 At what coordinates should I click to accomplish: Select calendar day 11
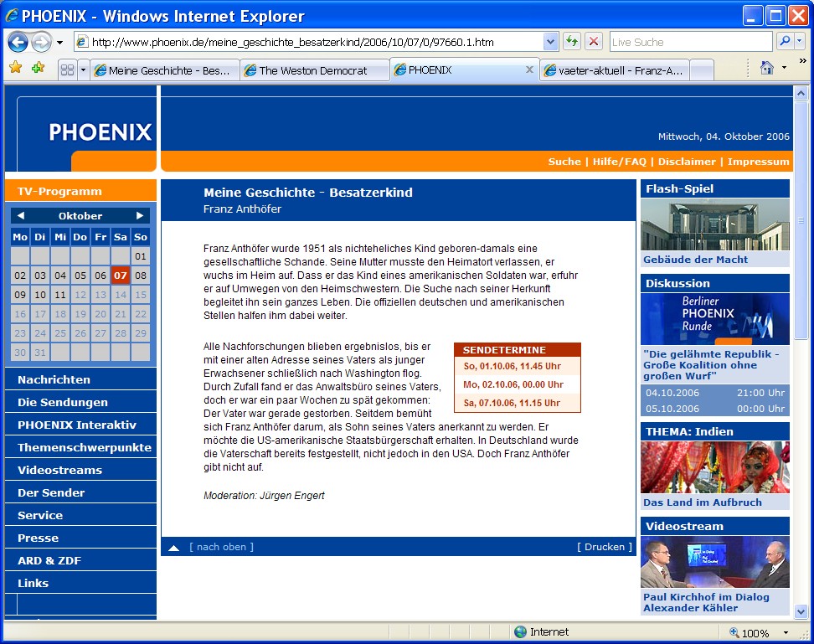point(60,295)
